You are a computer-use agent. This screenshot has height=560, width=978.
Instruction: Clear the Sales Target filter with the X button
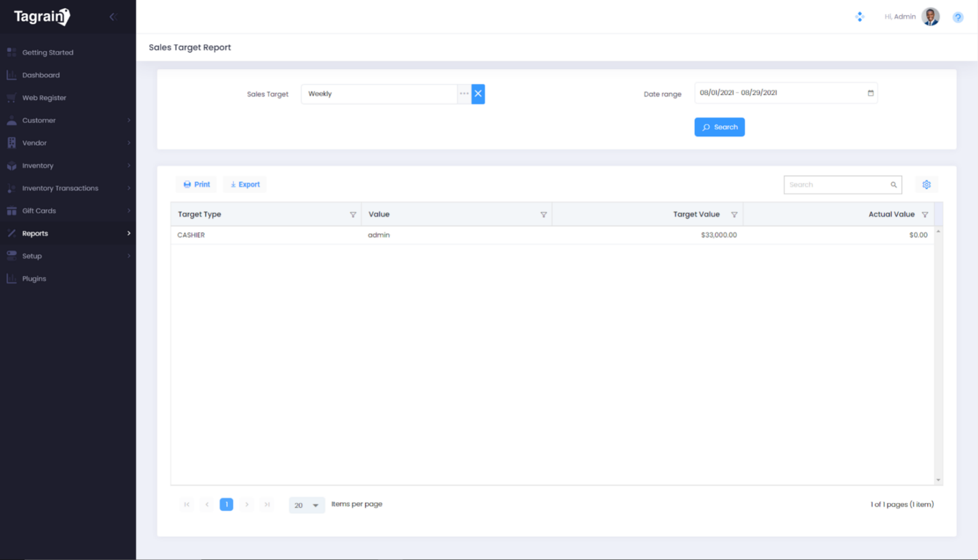coord(477,94)
